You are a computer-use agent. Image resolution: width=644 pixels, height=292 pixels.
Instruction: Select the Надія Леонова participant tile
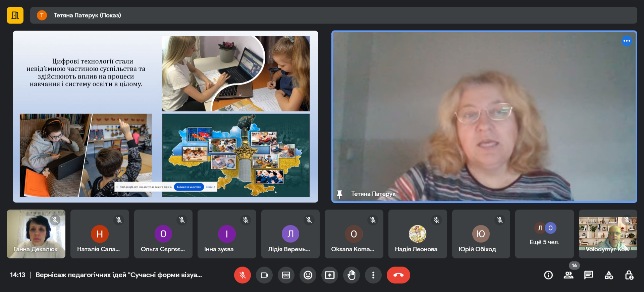pos(417,234)
